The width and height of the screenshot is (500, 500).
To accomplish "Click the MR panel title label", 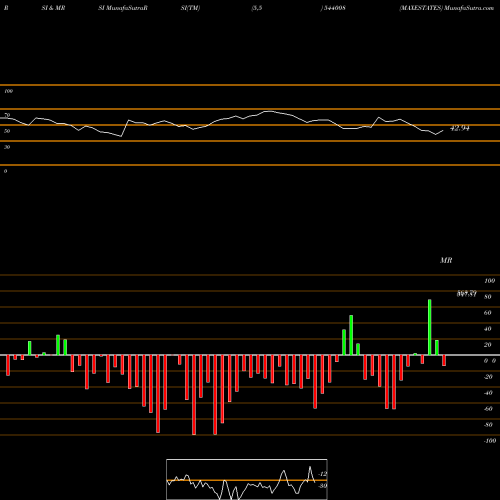I will click(446, 260).
